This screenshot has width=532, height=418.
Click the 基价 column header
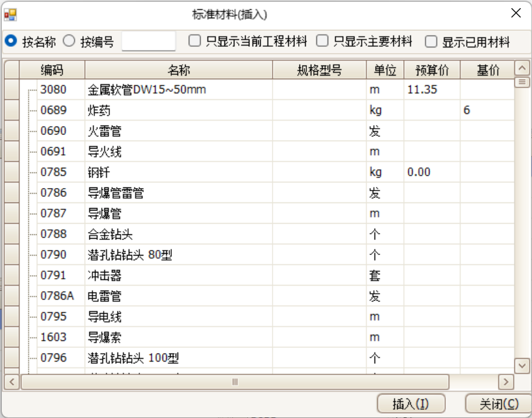point(488,70)
